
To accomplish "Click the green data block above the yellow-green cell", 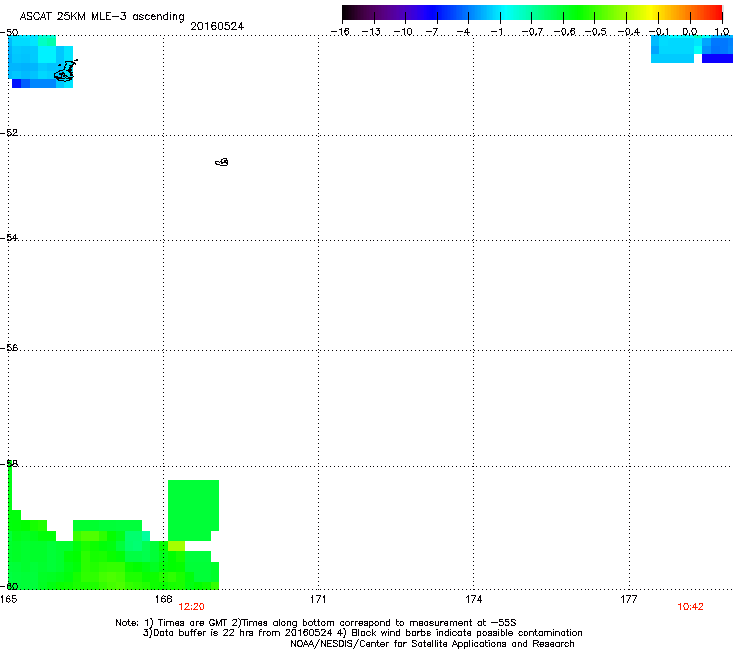I will [x=193, y=510].
